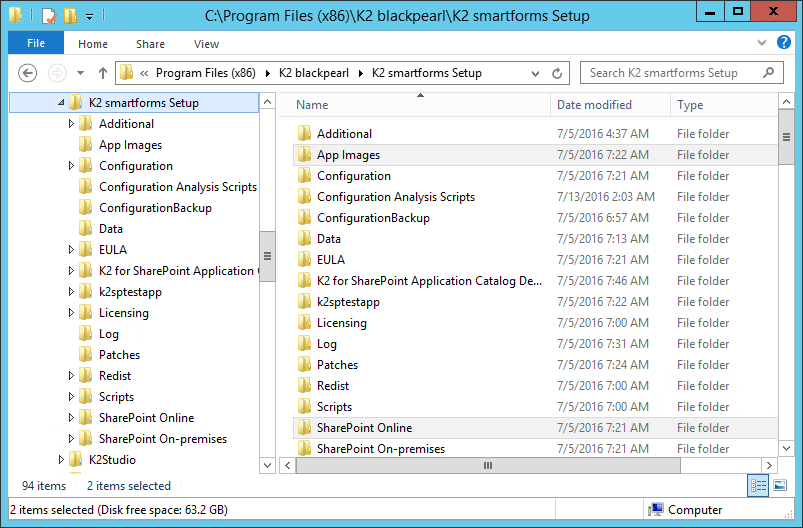Click K2 for SharePoint Application Catalog folder icon
Image resolution: width=803 pixels, height=528 pixels.
pos(305,281)
